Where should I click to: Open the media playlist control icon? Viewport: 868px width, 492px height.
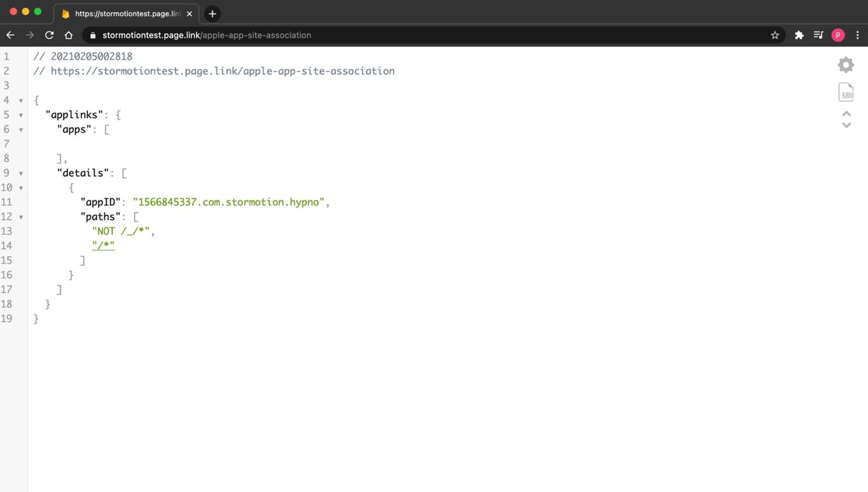click(818, 35)
